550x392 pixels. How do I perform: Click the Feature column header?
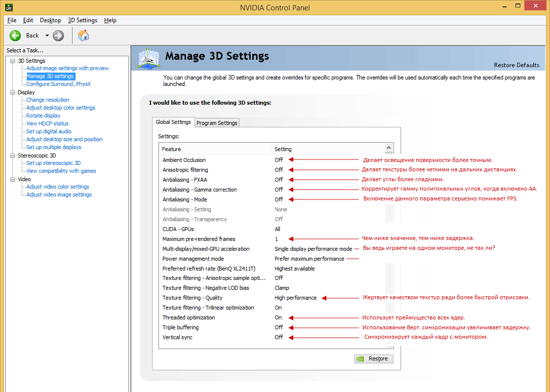215,149
